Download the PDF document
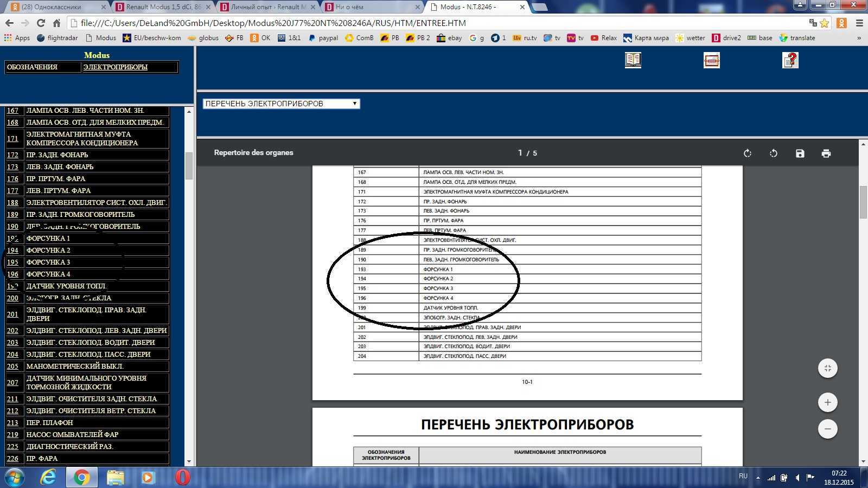This screenshot has width=868, height=488. point(800,153)
